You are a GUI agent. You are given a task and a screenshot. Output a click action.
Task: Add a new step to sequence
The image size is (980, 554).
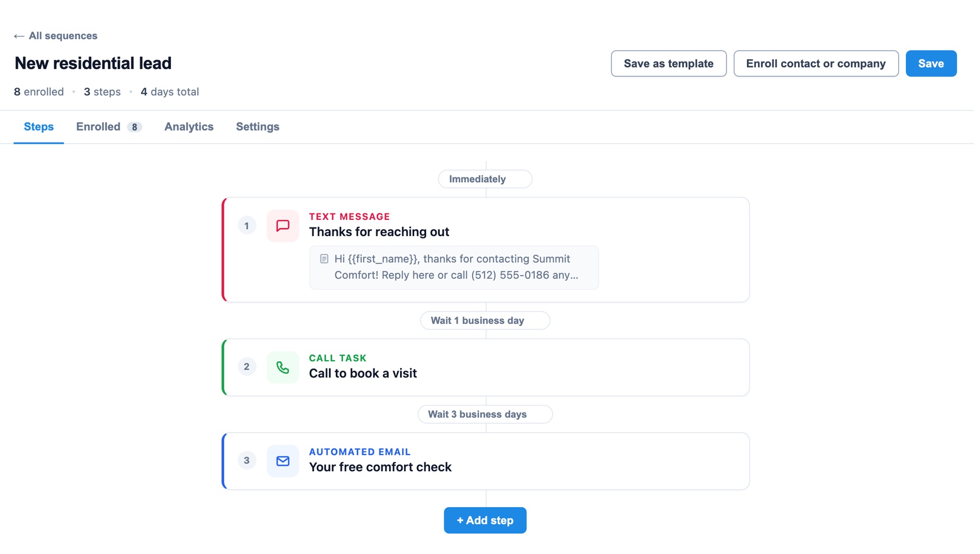pyautogui.click(x=485, y=520)
